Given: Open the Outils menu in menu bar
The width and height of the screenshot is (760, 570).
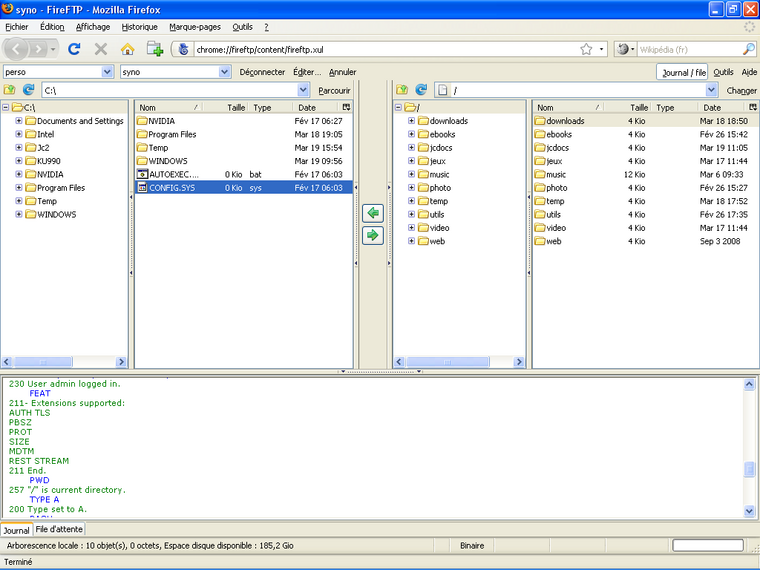Looking at the screenshot, I should click(x=242, y=27).
